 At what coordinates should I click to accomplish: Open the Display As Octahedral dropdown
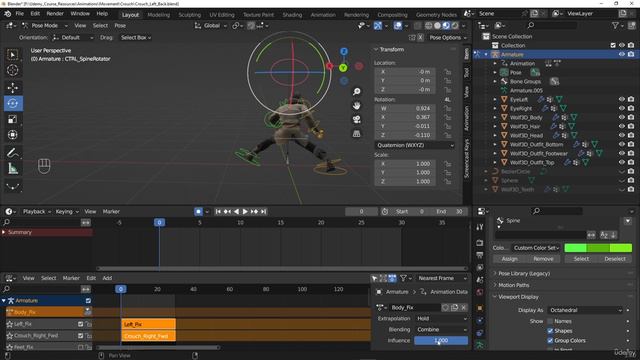585,310
